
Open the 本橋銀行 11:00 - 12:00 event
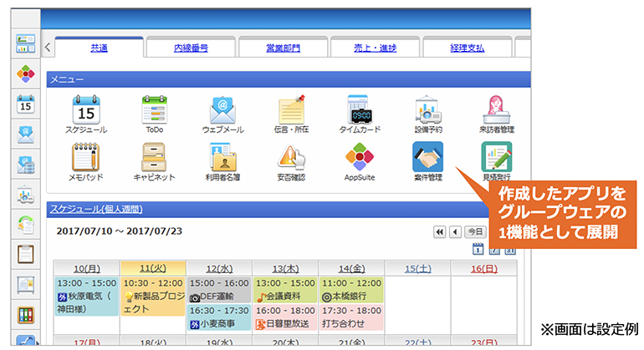click(x=351, y=290)
